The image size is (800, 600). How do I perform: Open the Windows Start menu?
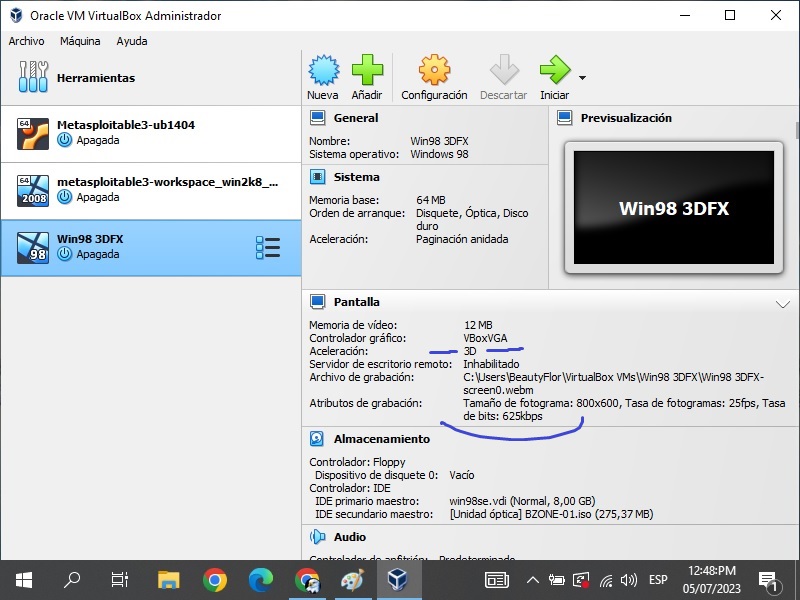tap(24, 580)
